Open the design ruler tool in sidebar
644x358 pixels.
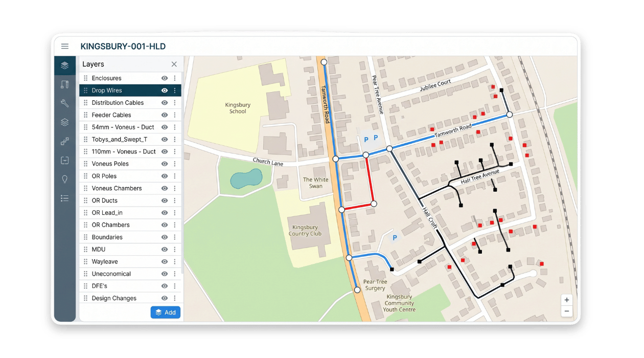[65, 84]
